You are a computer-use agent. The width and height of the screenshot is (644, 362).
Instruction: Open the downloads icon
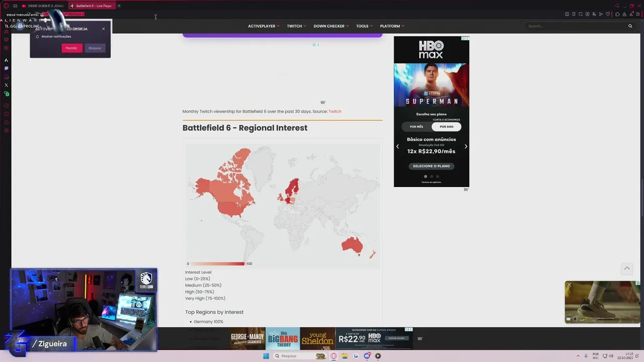pos(631,14)
